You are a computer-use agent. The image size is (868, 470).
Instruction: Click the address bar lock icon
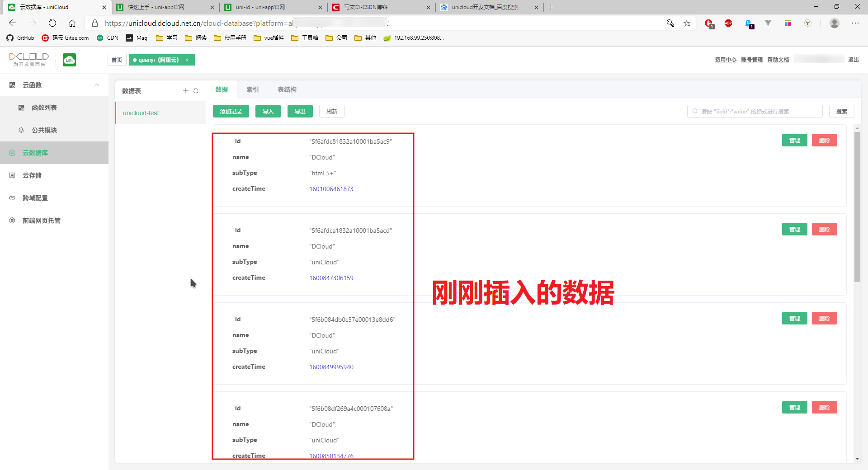point(95,23)
